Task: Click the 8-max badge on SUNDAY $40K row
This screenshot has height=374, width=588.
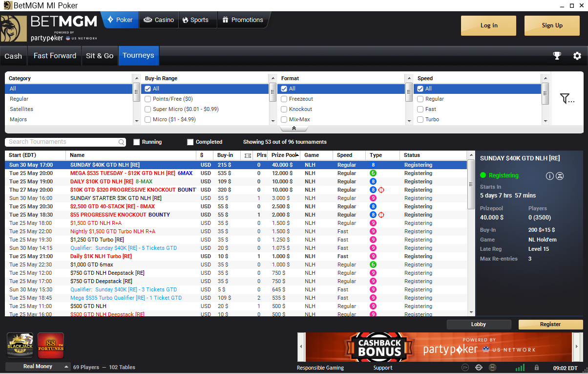Action: click(x=373, y=165)
